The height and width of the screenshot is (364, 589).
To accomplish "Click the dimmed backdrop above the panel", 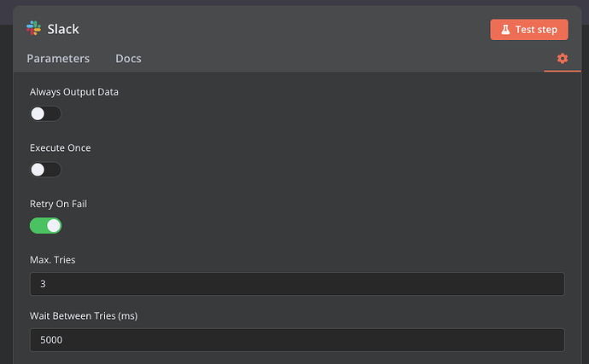I will pos(294,3).
